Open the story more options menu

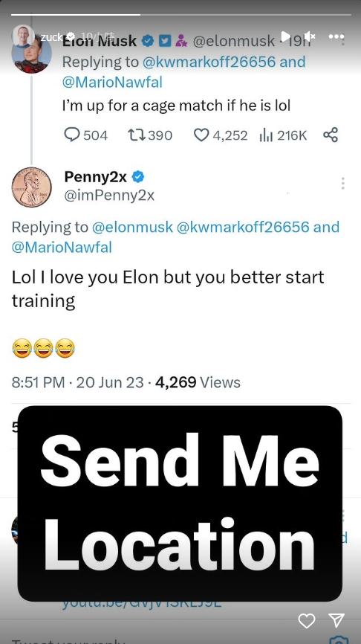[336, 36]
